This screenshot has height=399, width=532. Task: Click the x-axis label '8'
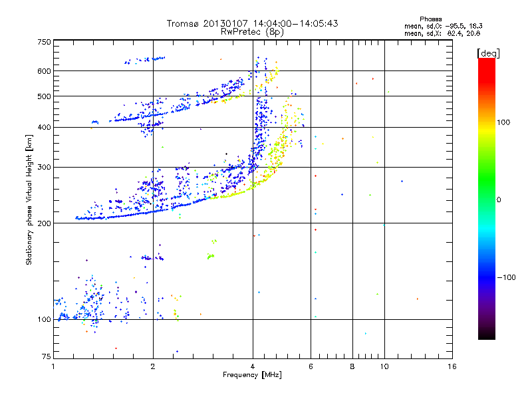(x=352, y=366)
